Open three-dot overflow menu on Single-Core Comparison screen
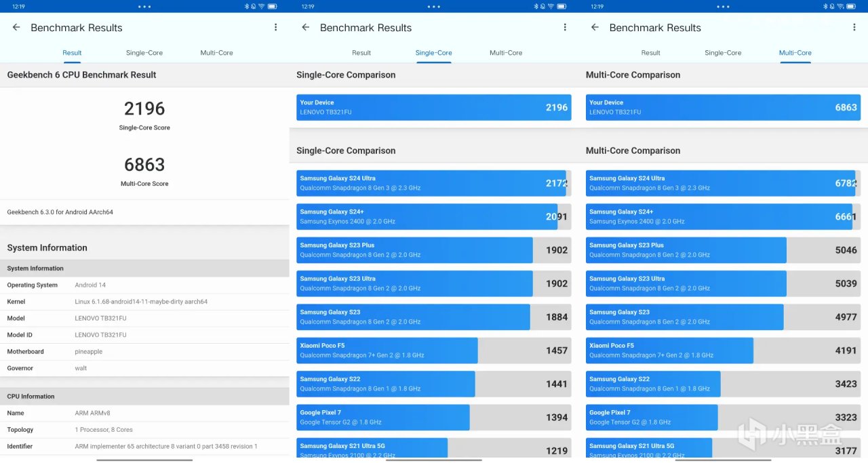Image resolution: width=868 pixels, height=463 pixels. pyautogui.click(x=565, y=28)
